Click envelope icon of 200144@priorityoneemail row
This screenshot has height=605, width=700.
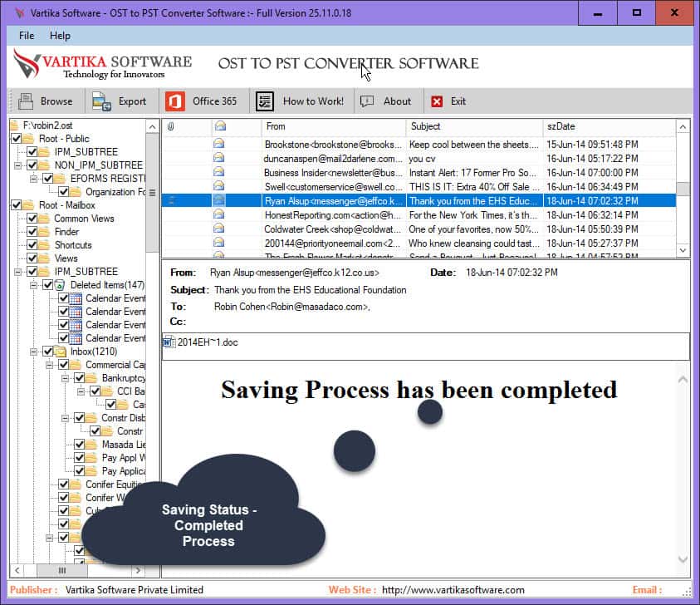click(218, 243)
